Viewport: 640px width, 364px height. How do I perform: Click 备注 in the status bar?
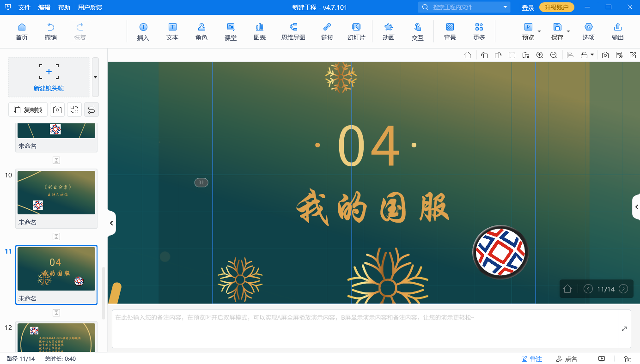(x=532, y=359)
